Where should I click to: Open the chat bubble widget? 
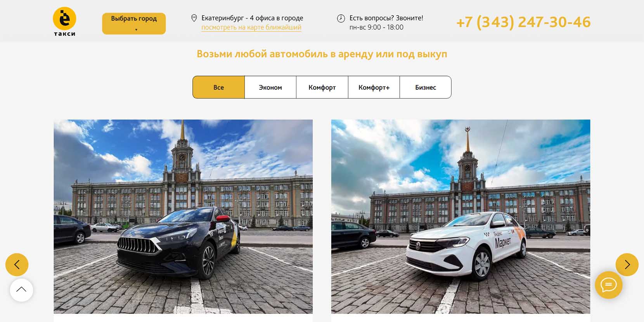(609, 285)
